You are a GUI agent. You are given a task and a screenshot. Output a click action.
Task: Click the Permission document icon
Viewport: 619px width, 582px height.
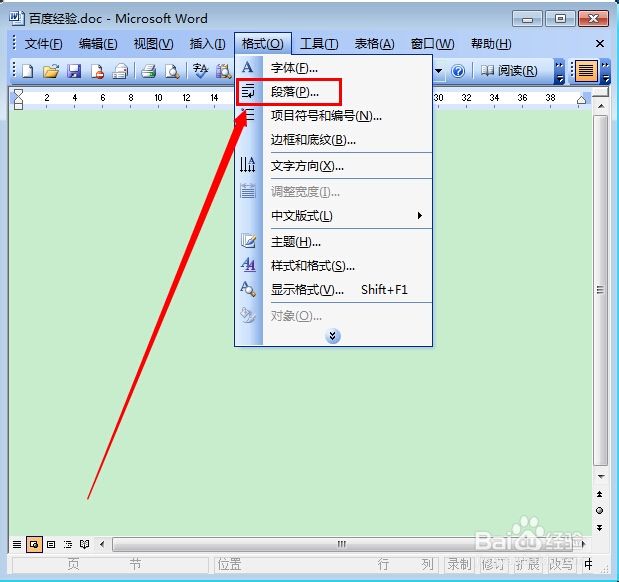(97, 71)
